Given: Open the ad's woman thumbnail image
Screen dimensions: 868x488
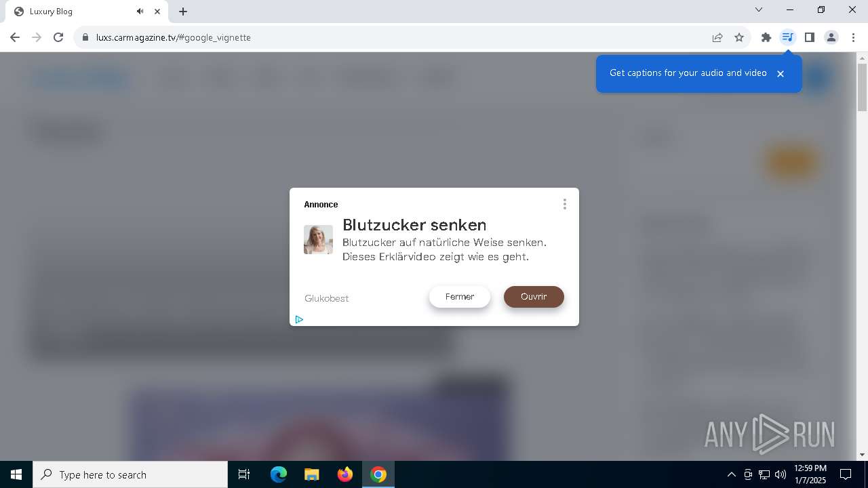Looking at the screenshot, I should click(318, 239).
